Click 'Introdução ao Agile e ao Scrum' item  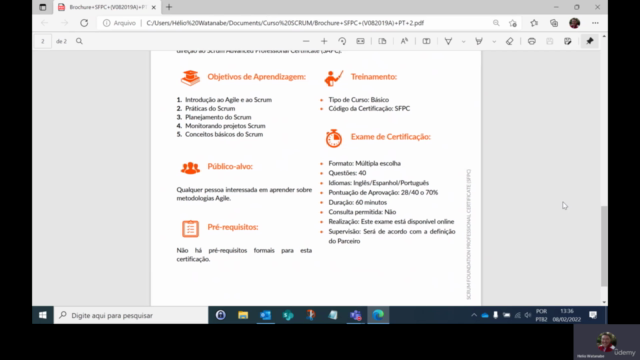228,100
